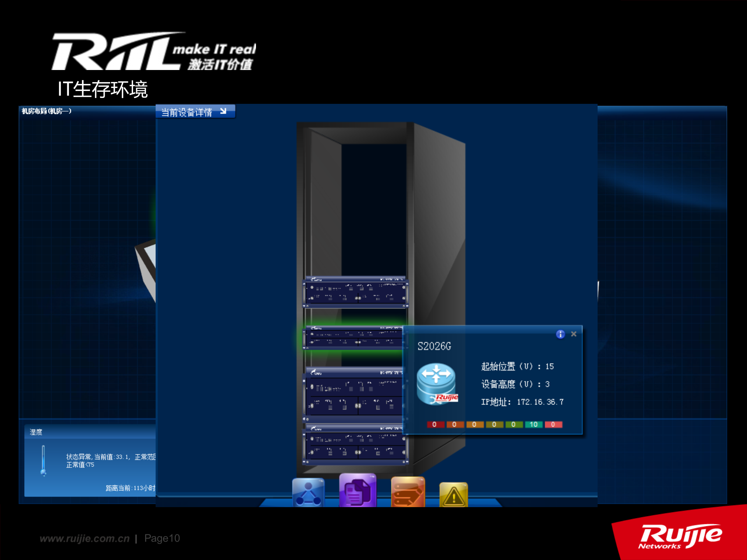Click the green severity counter showing 10

click(x=533, y=424)
